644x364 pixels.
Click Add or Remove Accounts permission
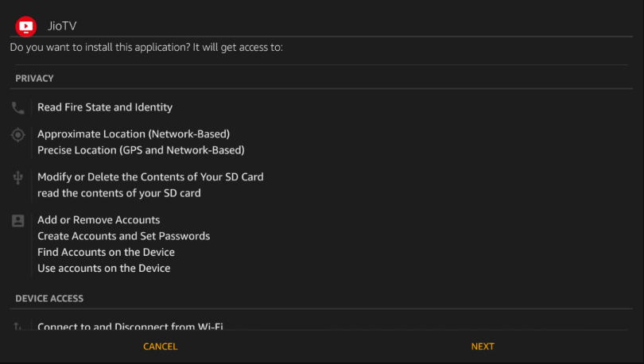point(99,219)
